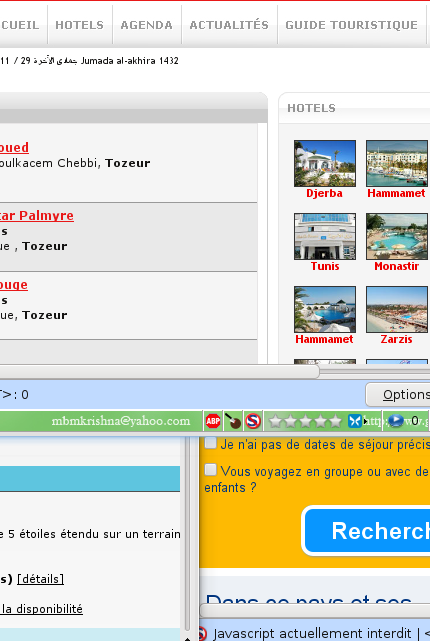Rate the page with the first star

(275, 421)
